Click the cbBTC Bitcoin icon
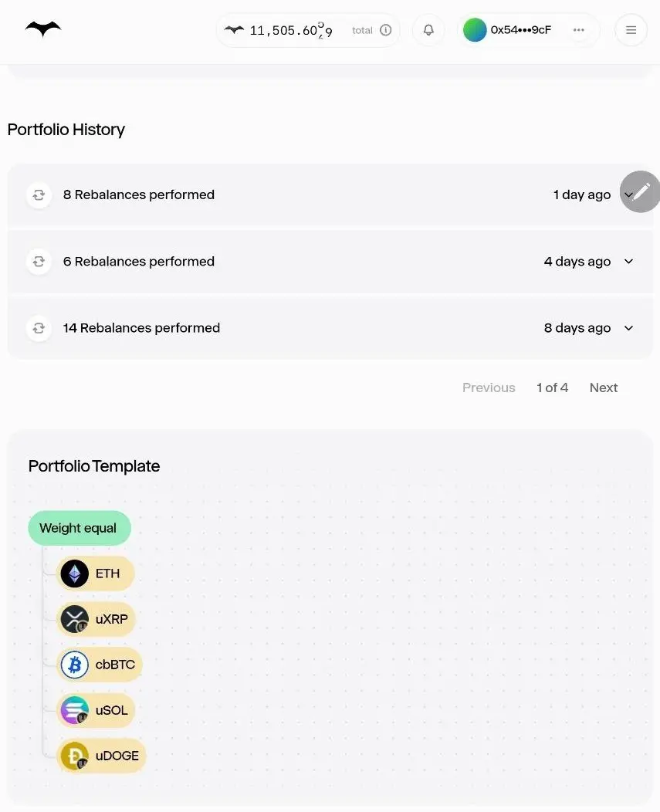 click(x=75, y=665)
